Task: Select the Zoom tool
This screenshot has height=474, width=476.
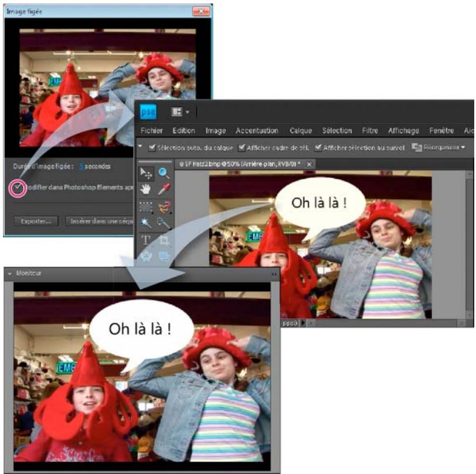Action: point(163,173)
